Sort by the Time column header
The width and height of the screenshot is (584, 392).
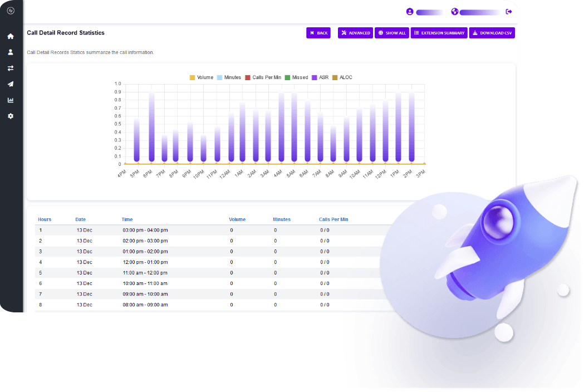click(127, 219)
